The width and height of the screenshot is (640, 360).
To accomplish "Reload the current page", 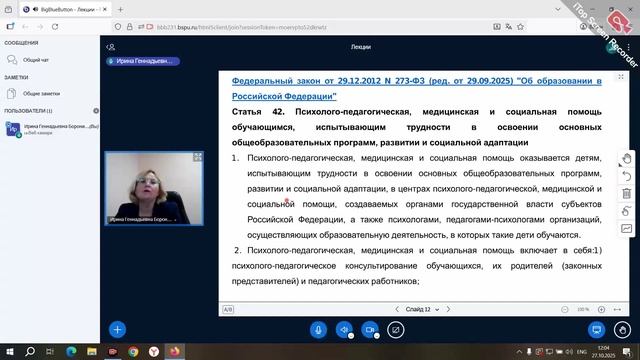I will (55, 27).
